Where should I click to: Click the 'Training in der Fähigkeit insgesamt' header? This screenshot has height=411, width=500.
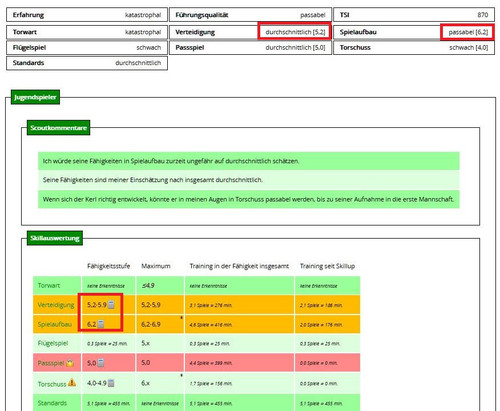239,266
